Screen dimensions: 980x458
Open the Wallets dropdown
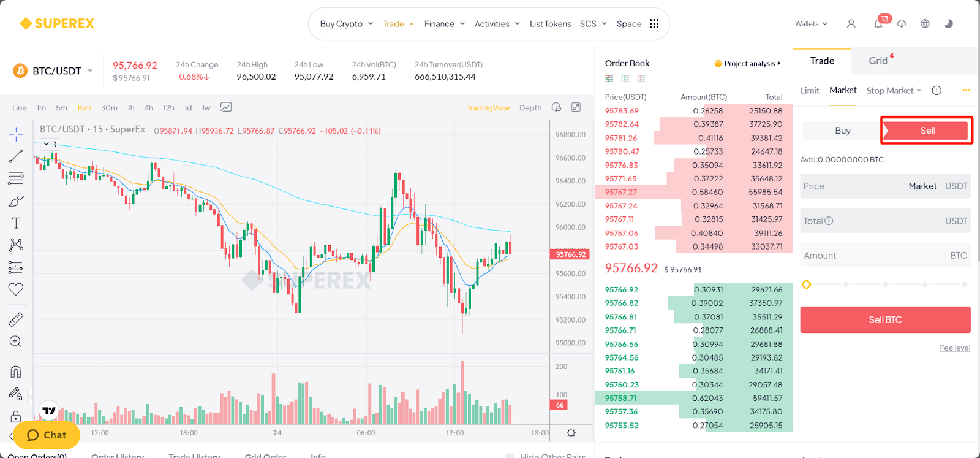point(811,24)
